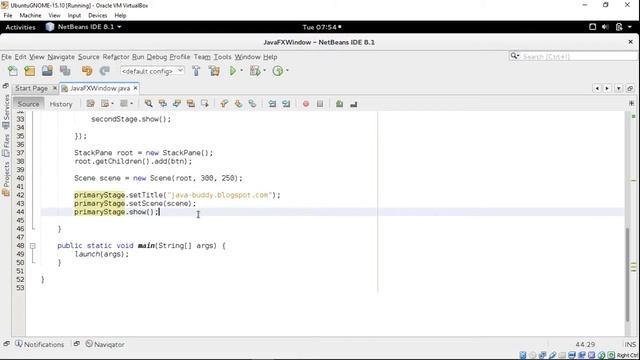Select the JavaFXWindow.java tab
The image size is (640, 360).
pos(100,88)
